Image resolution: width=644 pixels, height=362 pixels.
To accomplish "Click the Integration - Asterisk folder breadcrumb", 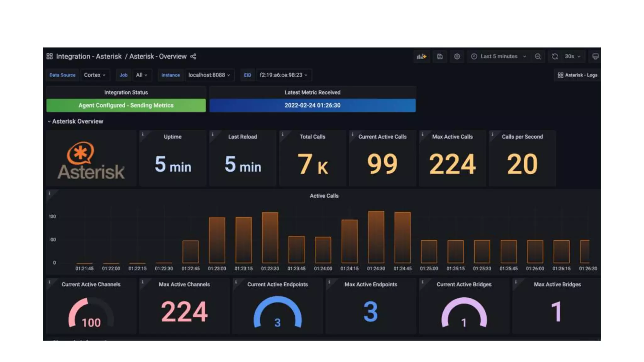I will [x=89, y=56].
